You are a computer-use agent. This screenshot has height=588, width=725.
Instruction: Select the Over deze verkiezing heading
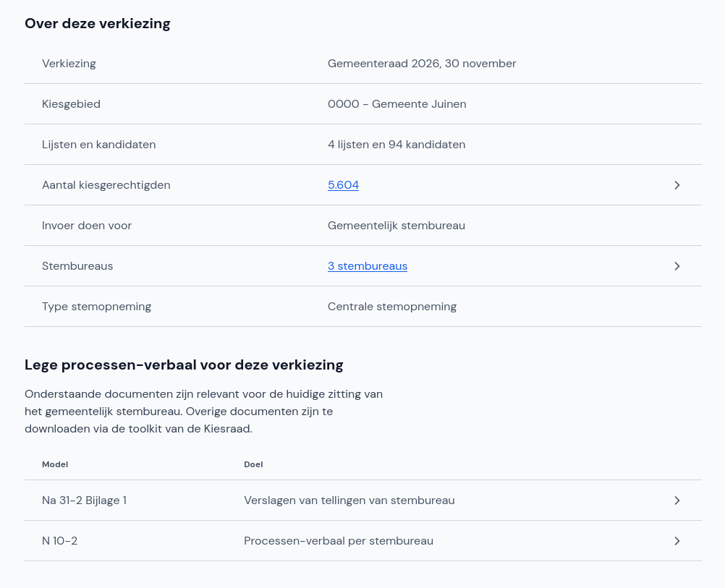tap(98, 23)
